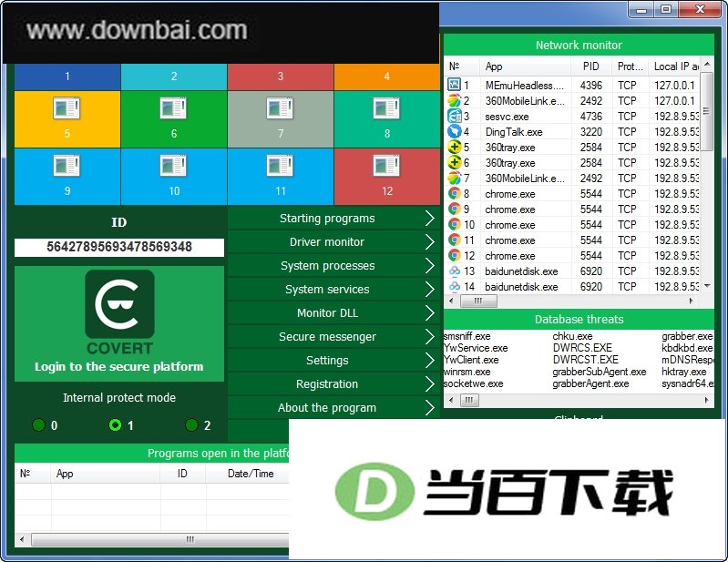Click chrome.exe icon in row 10
Screen dimensions: 728x562
pyautogui.click(x=454, y=224)
